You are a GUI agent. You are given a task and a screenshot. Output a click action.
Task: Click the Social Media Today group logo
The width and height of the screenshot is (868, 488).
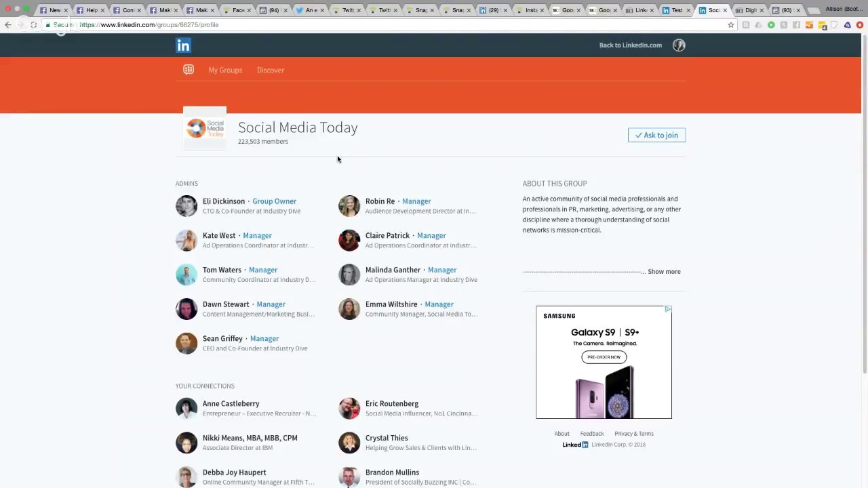(205, 128)
